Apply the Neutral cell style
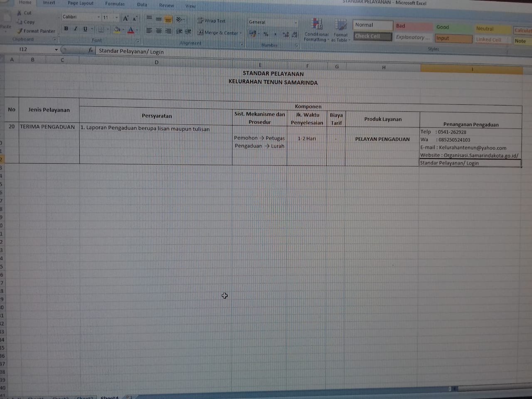Image resolution: width=532 pixels, height=399 pixels. pyautogui.click(x=493, y=29)
